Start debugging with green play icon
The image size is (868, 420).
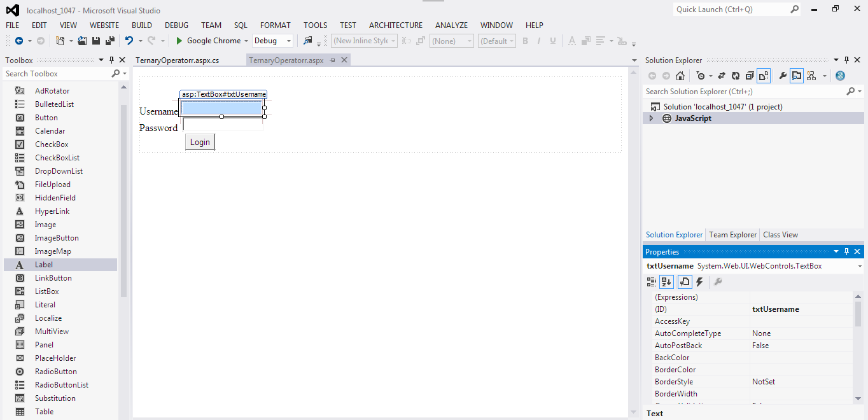[179, 41]
